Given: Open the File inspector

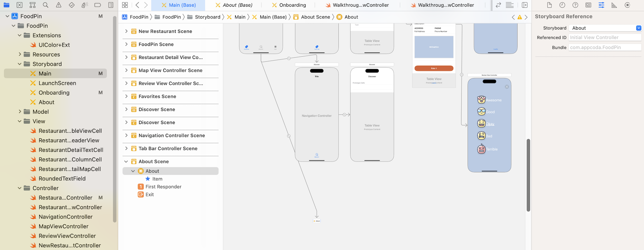Looking at the screenshot, I should (549, 5).
